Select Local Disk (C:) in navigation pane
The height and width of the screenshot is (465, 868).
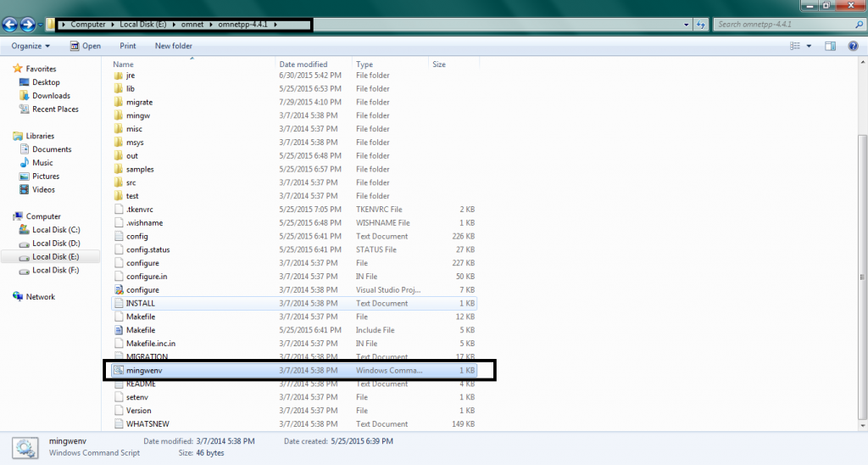tap(56, 230)
